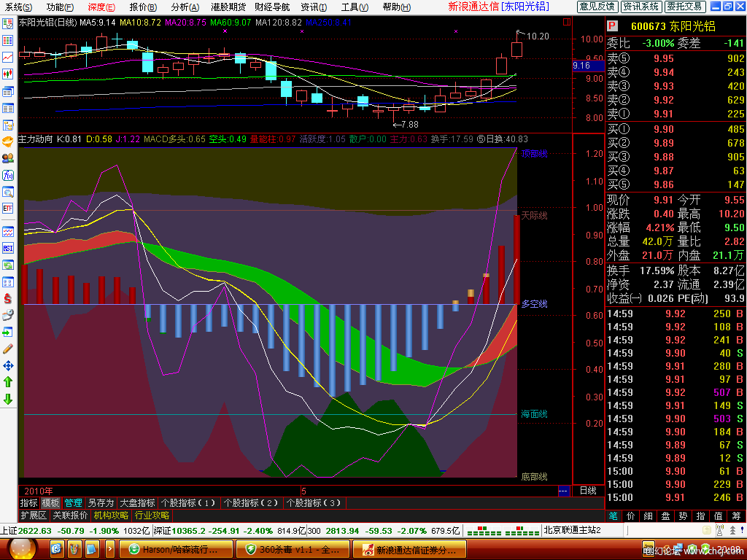747x560 pixels.
Task: Switch to the 笔 tick tab
Action: (613, 516)
